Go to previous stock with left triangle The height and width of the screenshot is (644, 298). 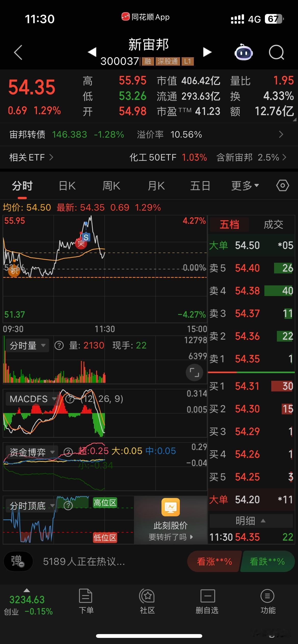[92, 52]
